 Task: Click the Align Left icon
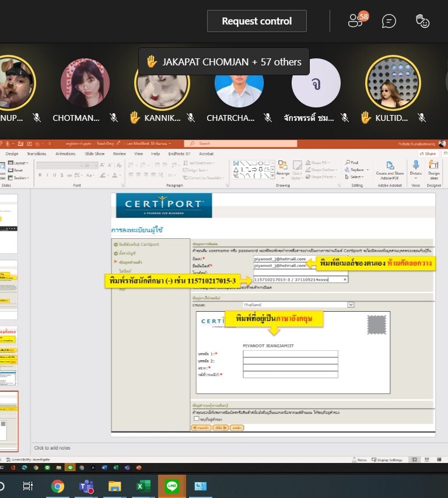click(x=131, y=175)
